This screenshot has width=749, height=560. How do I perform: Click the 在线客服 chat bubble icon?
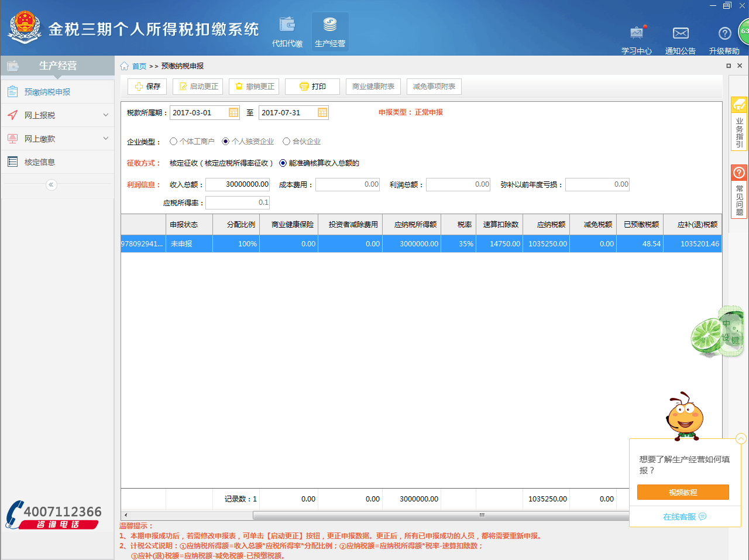click(x=703, y=517)
